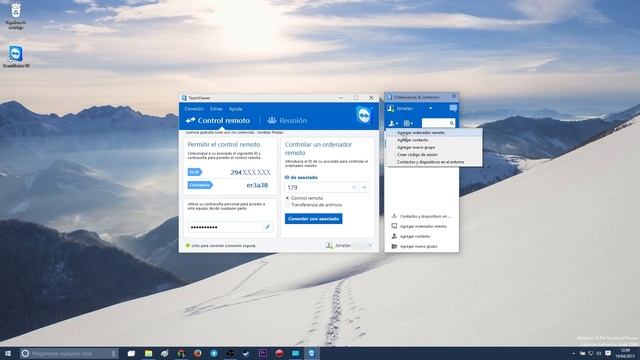Click Agregar nuevo grupo link at panel bottom
640x360 pixels.
(418, 247)
